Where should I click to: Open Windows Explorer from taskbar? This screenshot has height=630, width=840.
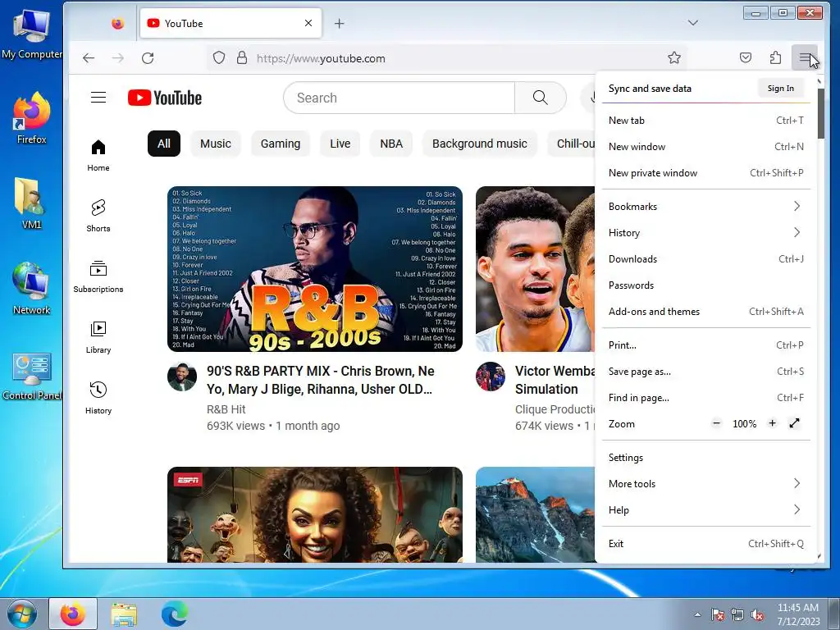pyautogui.click(x=124, y=614)
